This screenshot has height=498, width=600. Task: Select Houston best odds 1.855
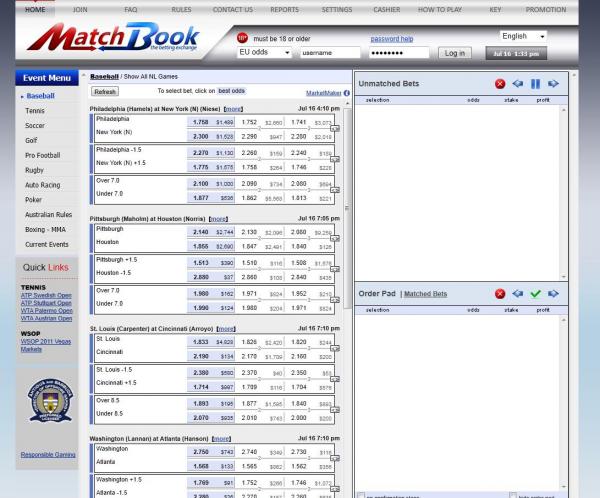coord(211,247)
